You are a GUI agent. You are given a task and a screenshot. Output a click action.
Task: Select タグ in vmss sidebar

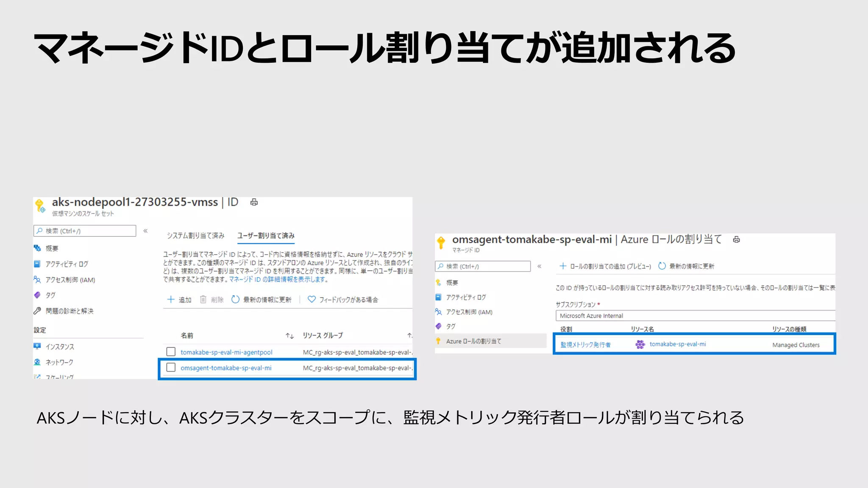point(50,295)
